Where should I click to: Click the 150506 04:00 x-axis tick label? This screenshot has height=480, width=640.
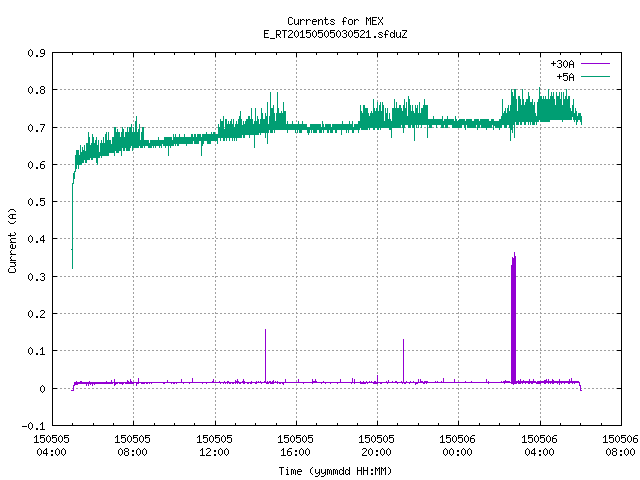point(539,445)
